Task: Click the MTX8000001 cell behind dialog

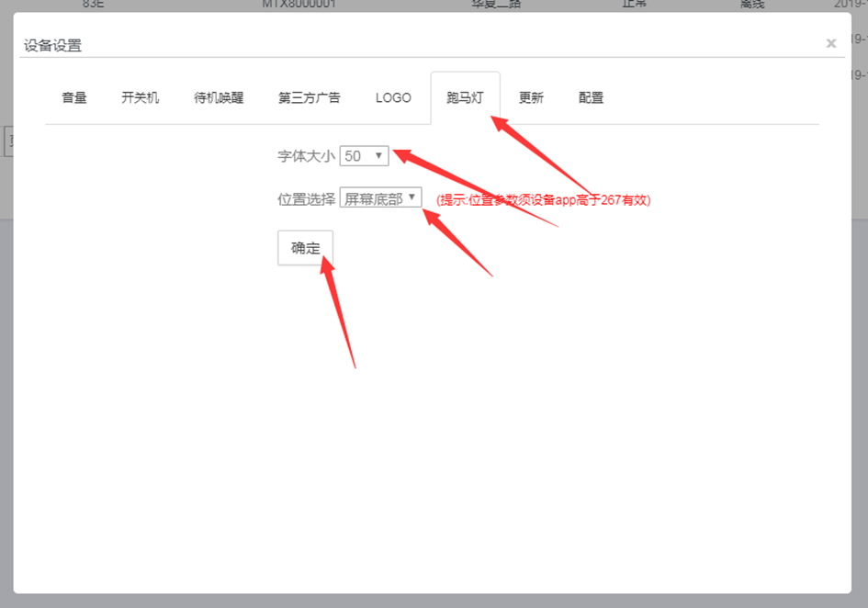Action: point(299,5)
